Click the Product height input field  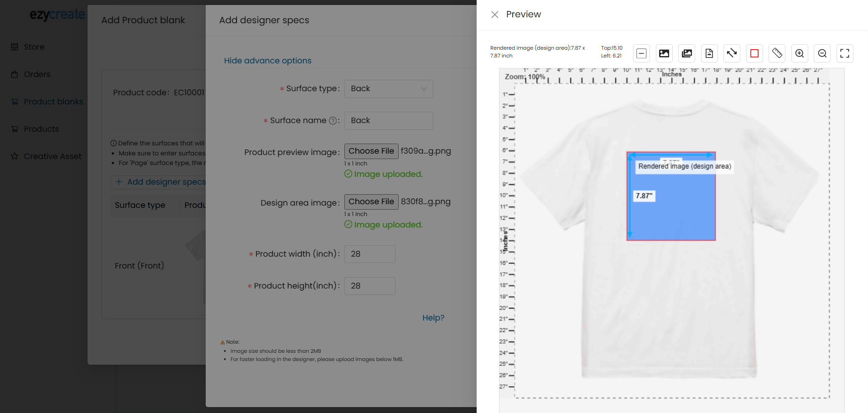coord(369,286)
